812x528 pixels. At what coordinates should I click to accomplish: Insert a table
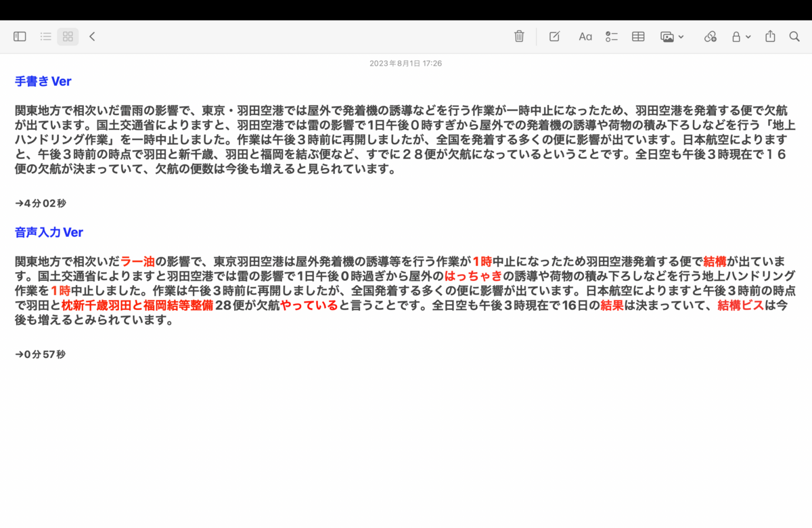(x=638, y=37)
